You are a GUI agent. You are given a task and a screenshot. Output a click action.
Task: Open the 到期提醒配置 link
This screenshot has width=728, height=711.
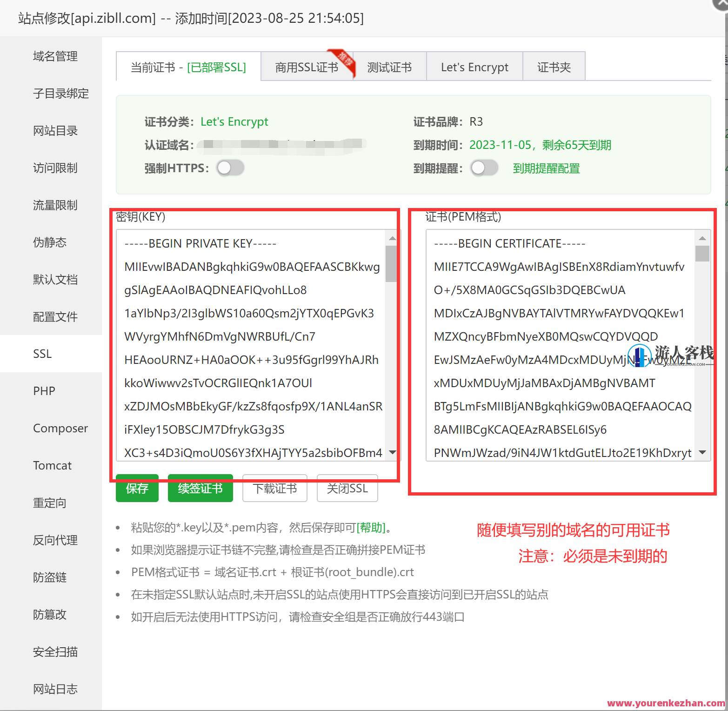[546, 168]
